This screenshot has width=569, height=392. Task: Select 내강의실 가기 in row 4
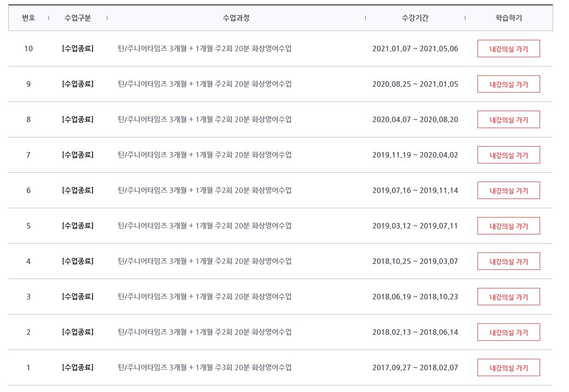pos(509,261)
